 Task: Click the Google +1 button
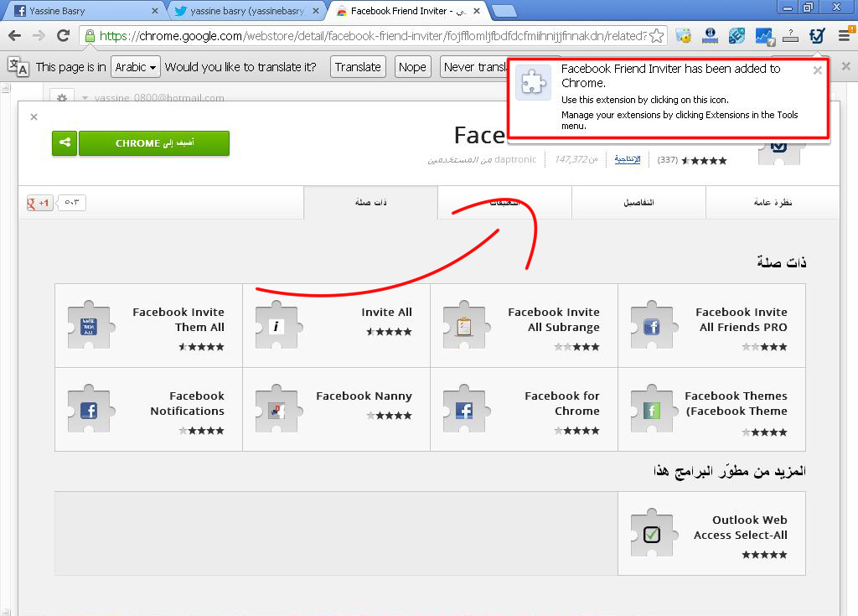(39, 203)
